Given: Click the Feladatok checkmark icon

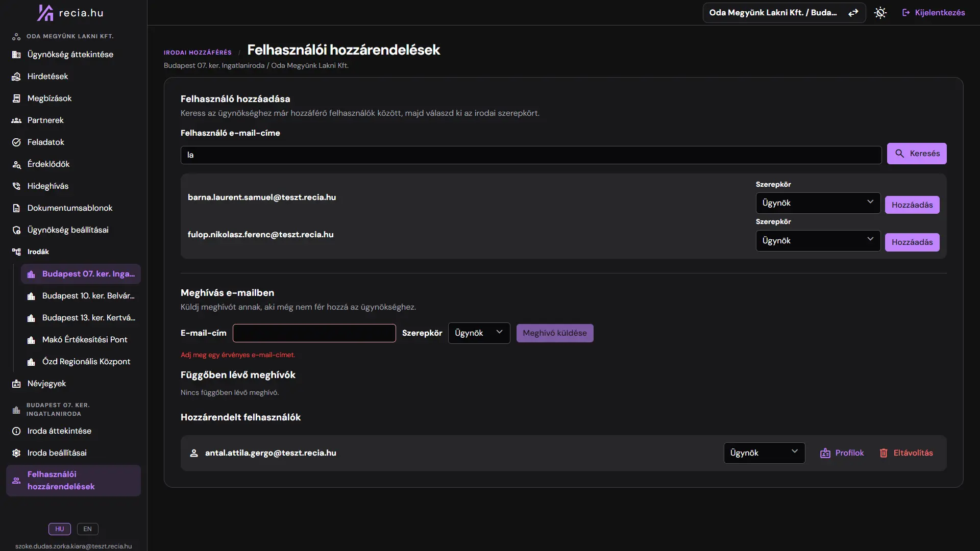Looking at the screenshot, I should click(16, 142).
